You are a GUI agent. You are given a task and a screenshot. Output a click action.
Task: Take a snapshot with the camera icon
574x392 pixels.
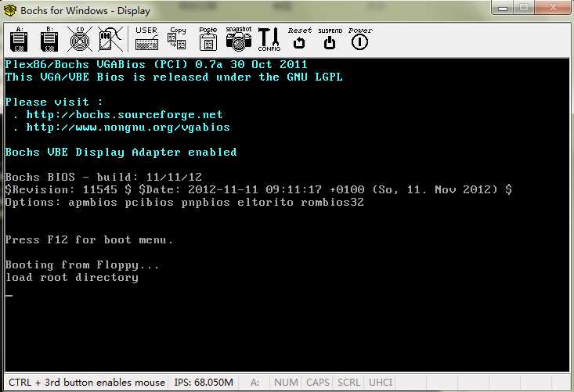coord(239,38)
